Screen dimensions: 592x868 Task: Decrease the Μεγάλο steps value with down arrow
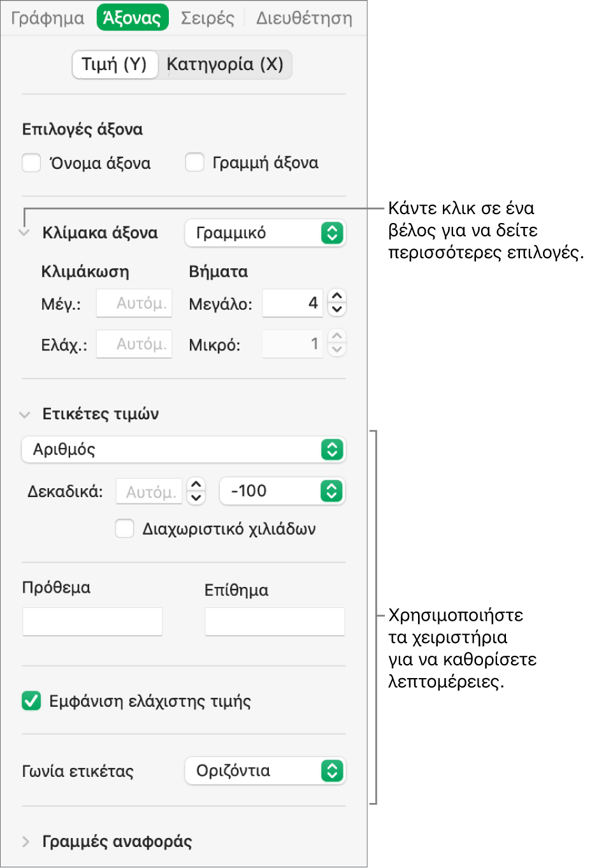[x=337, y=310]
